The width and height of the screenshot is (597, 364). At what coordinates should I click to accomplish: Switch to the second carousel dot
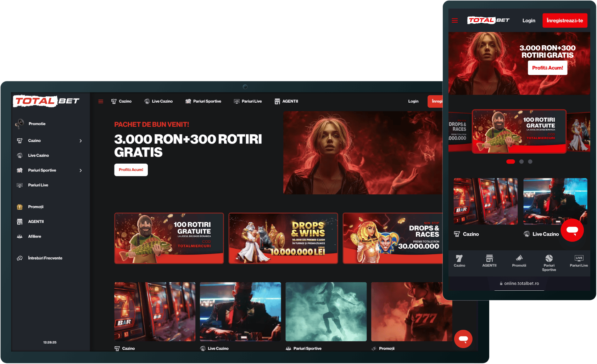[x=521, y=161]
